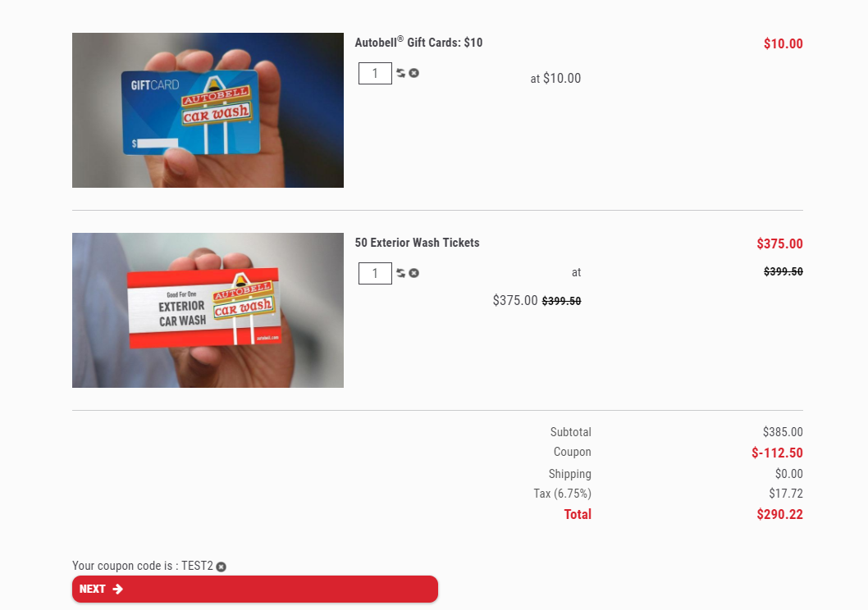
Task: Click the order Total amount $290.22
Action: pos(779,515)
